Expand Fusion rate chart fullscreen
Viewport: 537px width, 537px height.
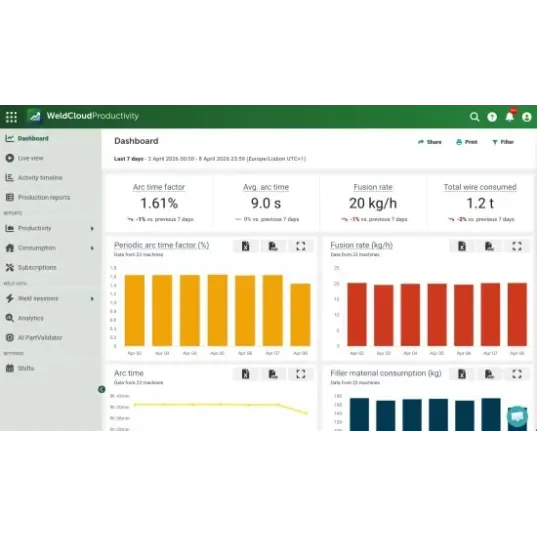[517, 246]
